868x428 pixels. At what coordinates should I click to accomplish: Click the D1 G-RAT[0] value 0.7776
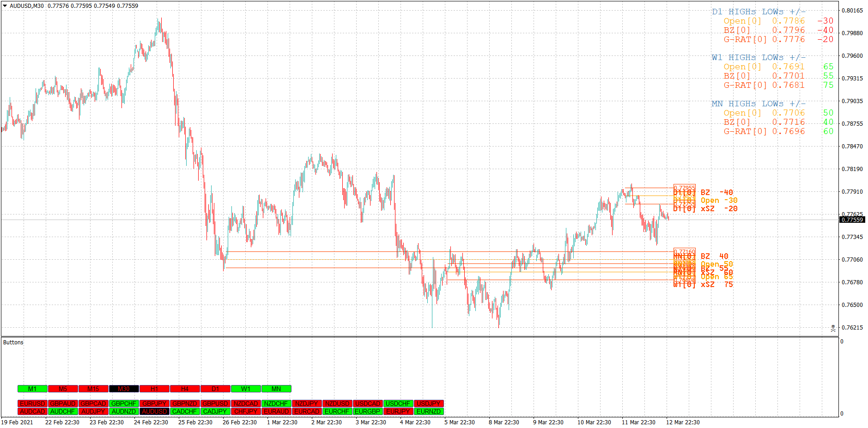789,39
